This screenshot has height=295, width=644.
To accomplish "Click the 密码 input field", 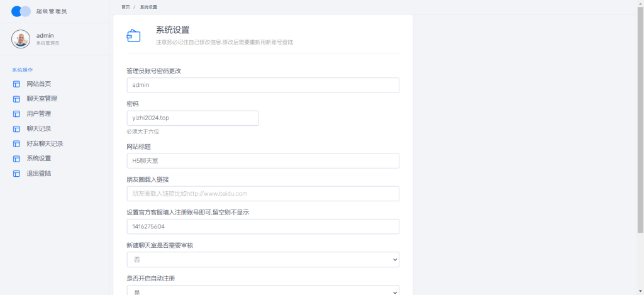I will coord(192,118).
